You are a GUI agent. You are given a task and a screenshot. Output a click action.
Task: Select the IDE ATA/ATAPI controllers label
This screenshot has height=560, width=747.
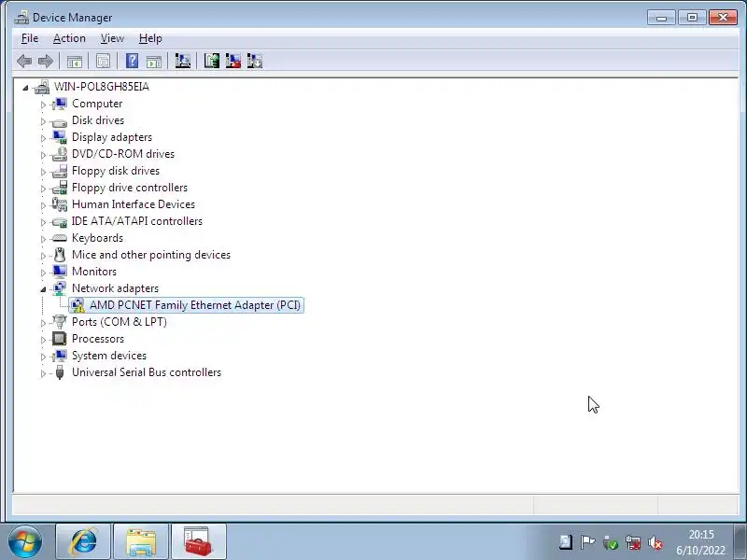[x=136, y=221]
